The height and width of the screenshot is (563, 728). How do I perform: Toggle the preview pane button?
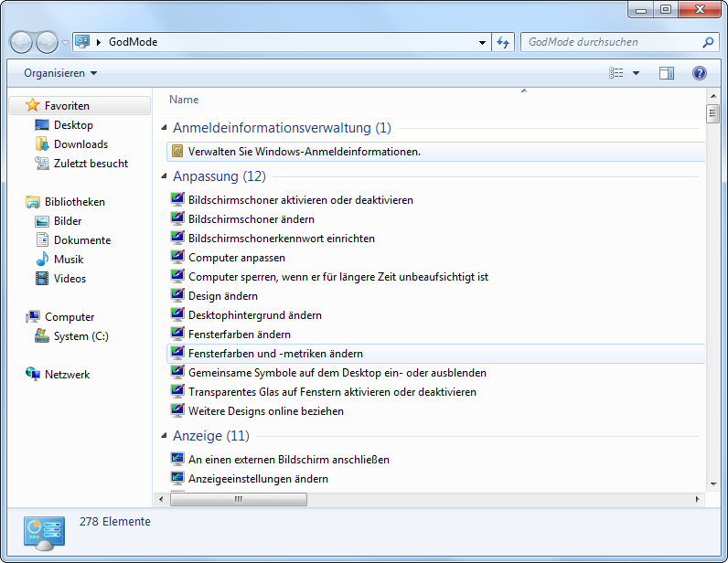click(x=667, y=73)
